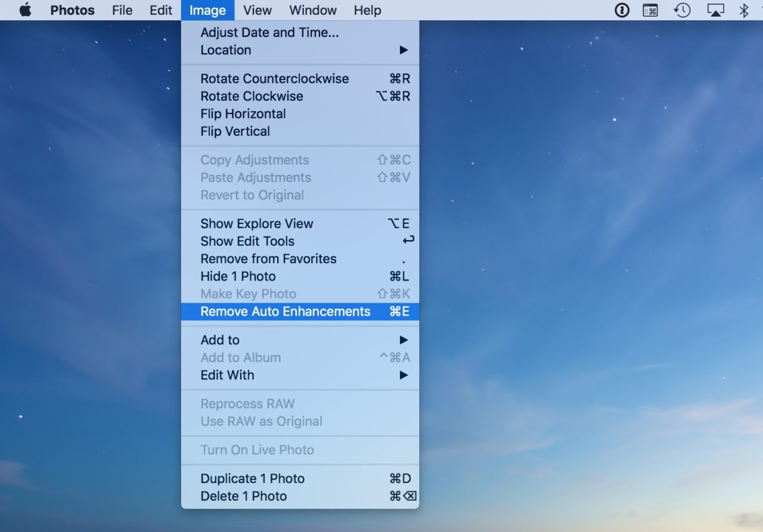This screenshot has width=763, height=532.
Task: Choose Hide 1 Photo
Action: click(x=300, y=276)
